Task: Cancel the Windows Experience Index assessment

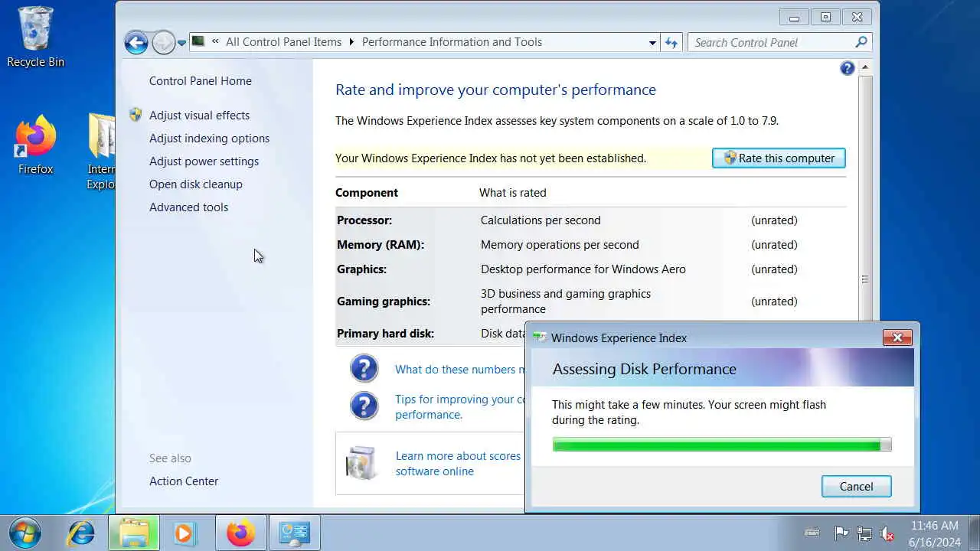Action: (856, 487)
